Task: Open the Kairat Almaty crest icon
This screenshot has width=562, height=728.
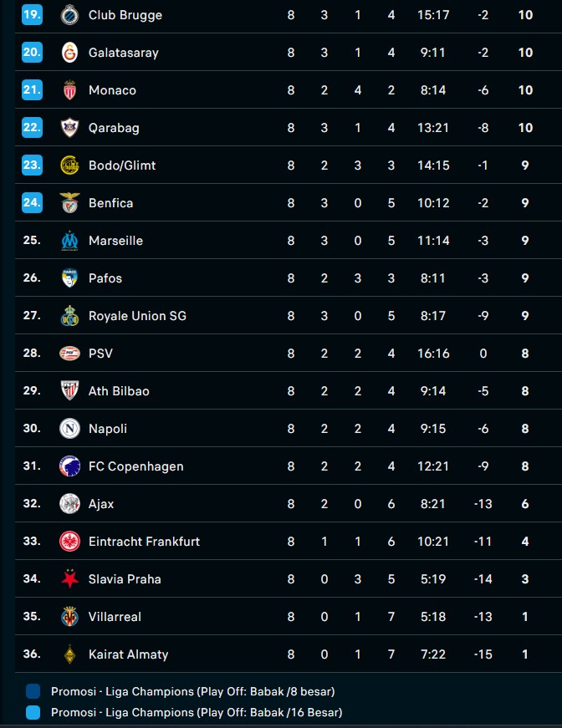Action: 69,654
